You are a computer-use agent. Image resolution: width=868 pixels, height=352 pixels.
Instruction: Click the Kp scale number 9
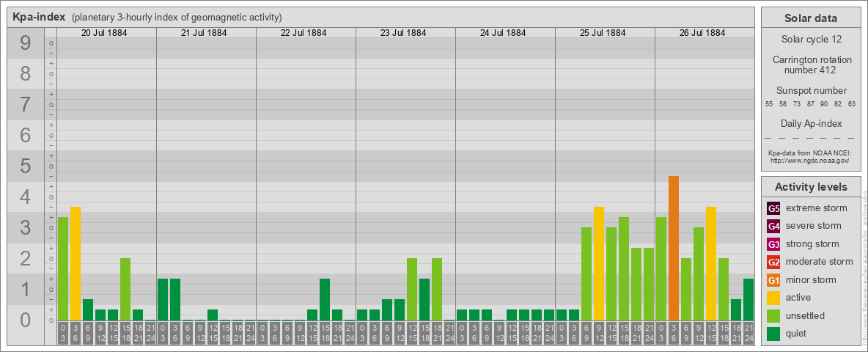click(x=25, y=43)
